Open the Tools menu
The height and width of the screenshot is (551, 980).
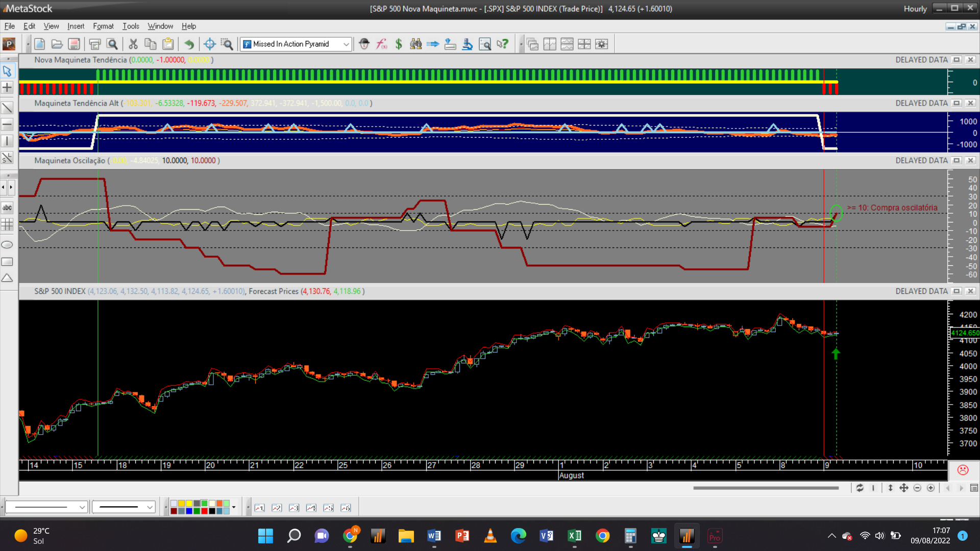tap(131, 26)
